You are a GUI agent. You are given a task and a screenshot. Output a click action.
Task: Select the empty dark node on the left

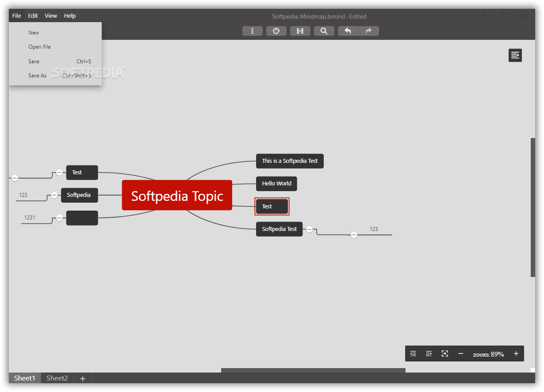[82, 218]
